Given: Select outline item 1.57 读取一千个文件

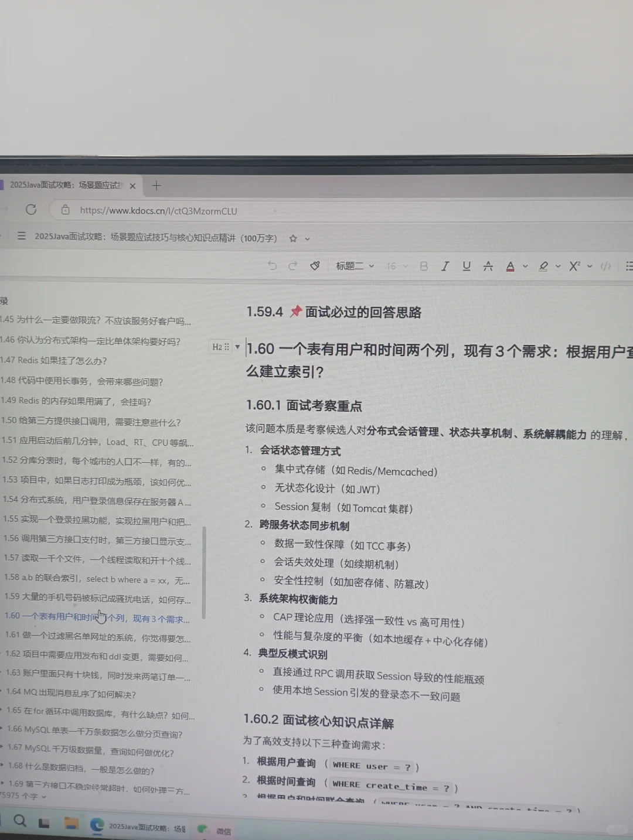Looking at the screenshot, I should tap(97, 559).
